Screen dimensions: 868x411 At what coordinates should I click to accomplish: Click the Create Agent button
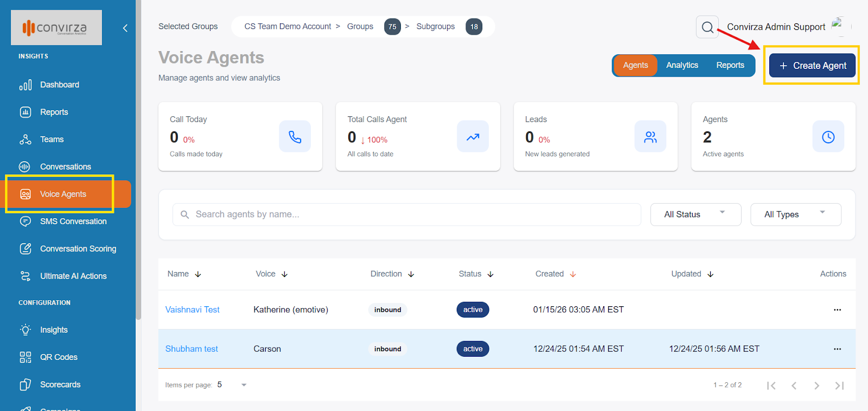click(x=812, y=66)
